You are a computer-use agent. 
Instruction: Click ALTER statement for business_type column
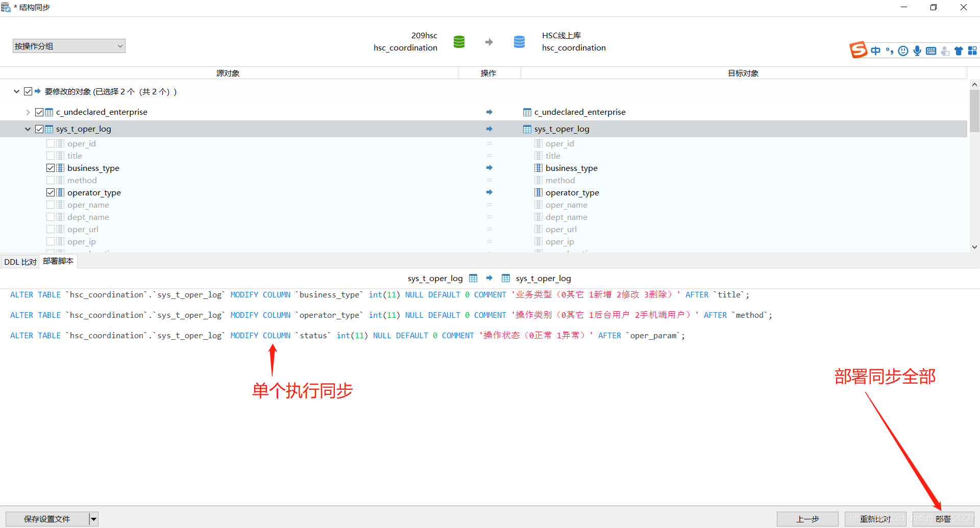coord(380,295)
